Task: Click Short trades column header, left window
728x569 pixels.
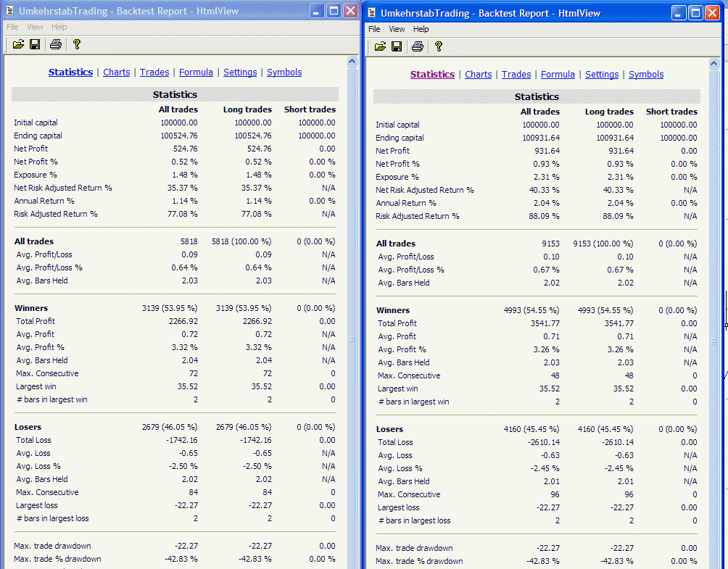Action: tap(310, 109)
